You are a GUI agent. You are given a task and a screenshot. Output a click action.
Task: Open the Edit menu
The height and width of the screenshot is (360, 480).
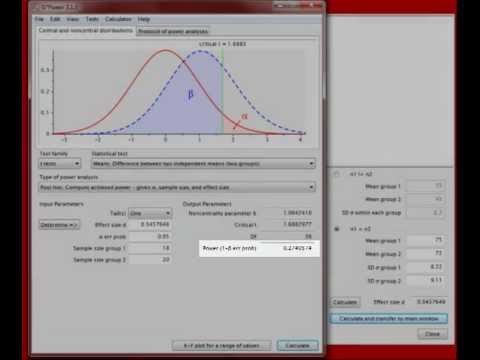[x=55, y=19]
